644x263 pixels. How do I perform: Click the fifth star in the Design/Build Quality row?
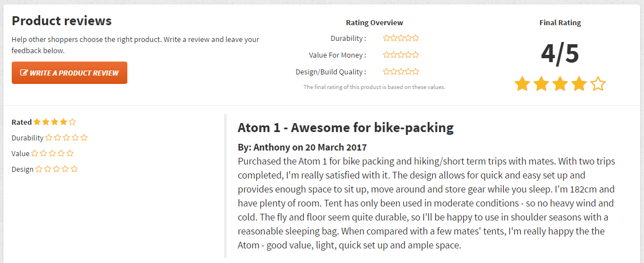[416, 72]
